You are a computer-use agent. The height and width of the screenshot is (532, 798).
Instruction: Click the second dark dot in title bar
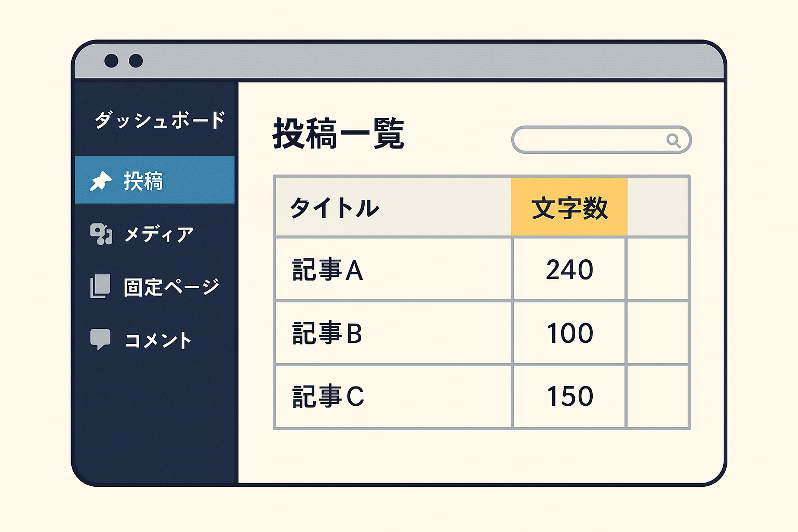[136, 61]
